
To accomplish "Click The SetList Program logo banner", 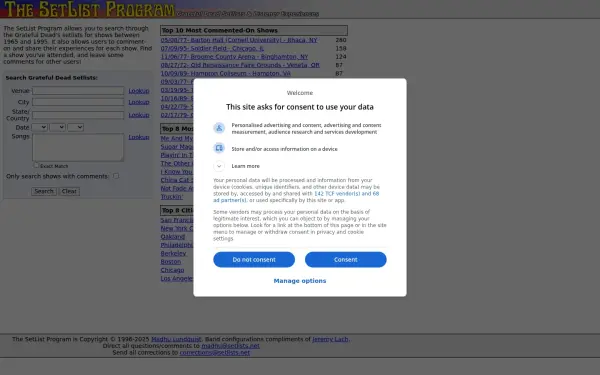I will 89,9.
